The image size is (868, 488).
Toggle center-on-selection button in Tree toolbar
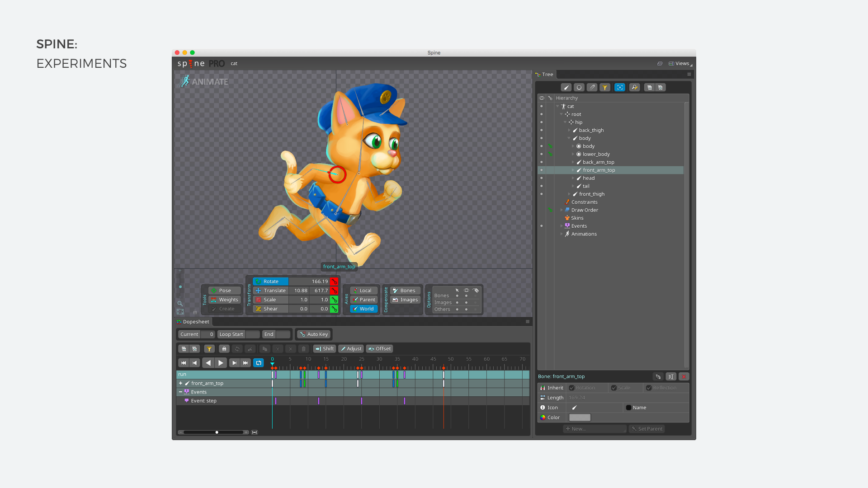(620, 88)
